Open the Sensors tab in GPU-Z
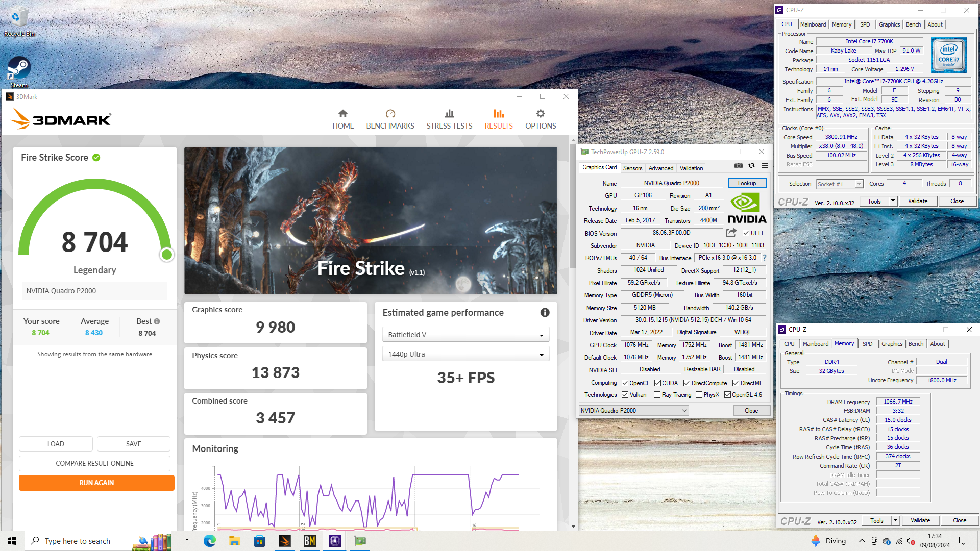Viewport: 980px width, 551px height. (632, 168)
